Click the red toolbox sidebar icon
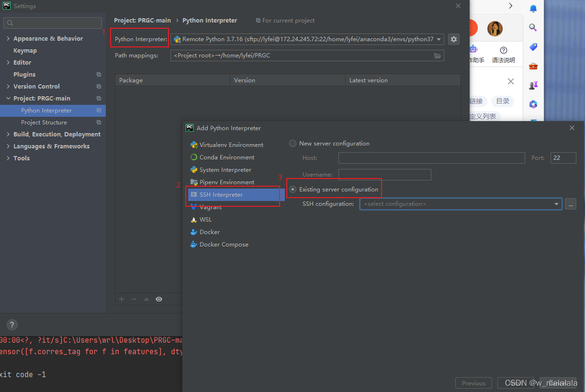The image size is (585, 392). tap(533, 66)
